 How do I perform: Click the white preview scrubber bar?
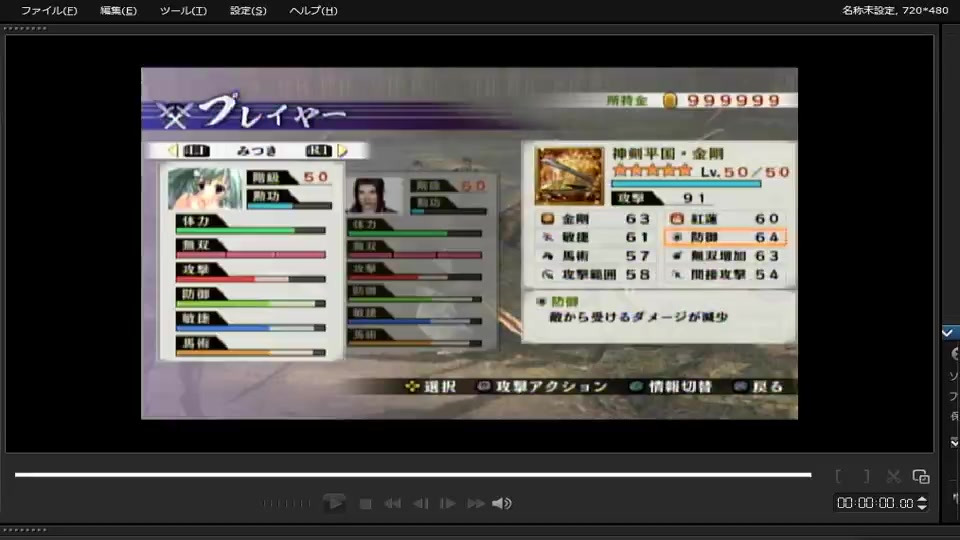pos(413,474)
